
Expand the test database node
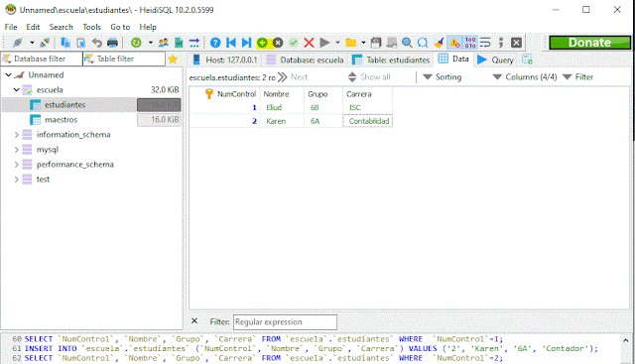[16, 180]
